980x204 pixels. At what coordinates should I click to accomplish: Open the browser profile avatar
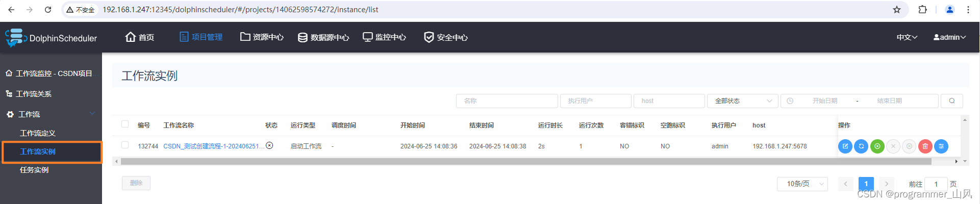point(950,10)
